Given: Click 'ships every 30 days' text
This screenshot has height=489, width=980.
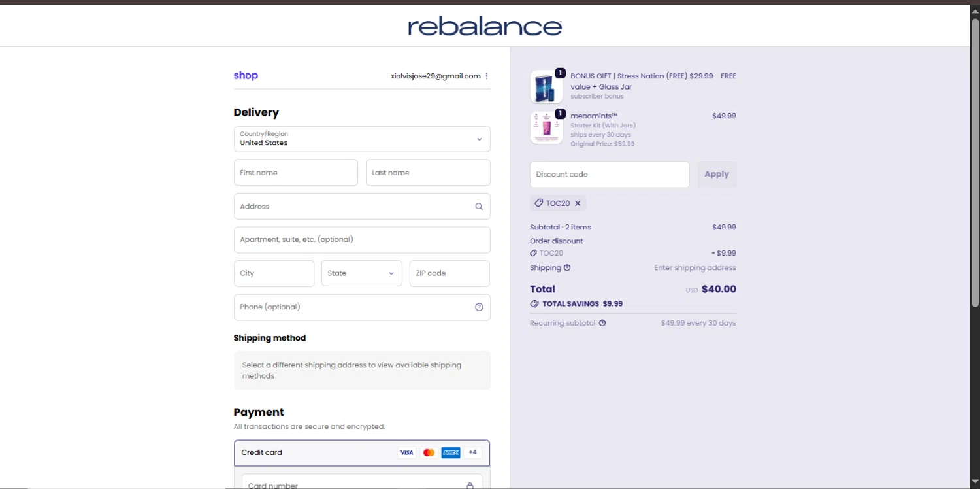Looking at the screenshot, I should pos(600,135).
